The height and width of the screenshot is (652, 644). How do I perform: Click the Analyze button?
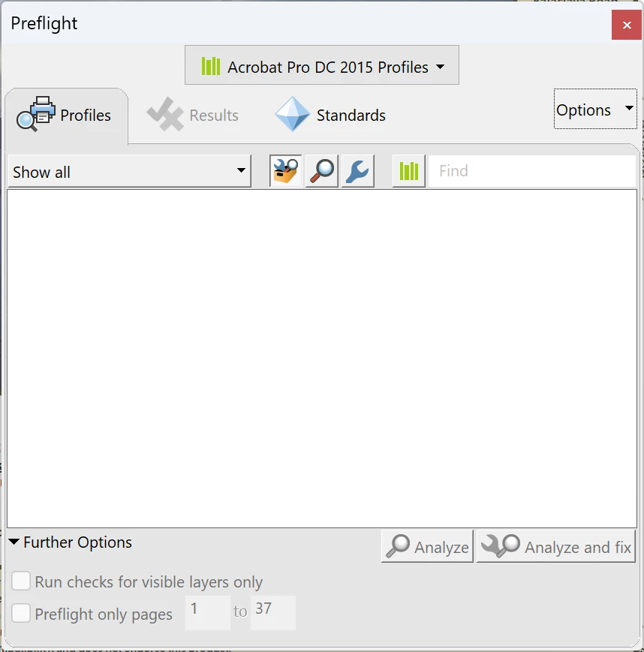pyautogui.click(x=427, y=546)
